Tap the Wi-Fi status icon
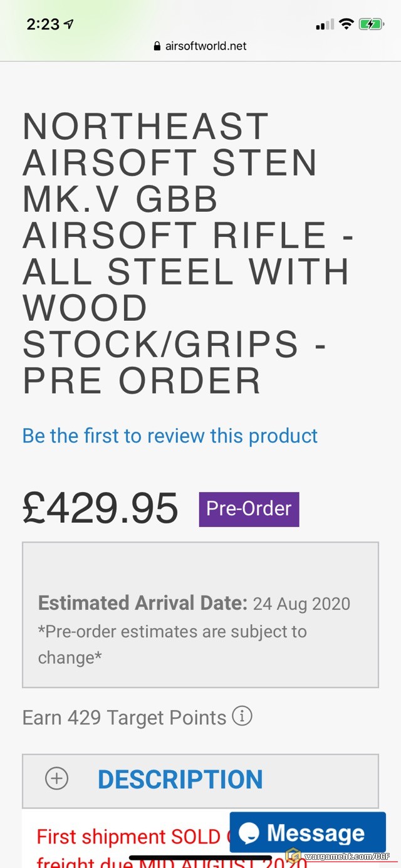Image resolution: width=401 pixels, height=868 pixels. [x=346, y=24]
